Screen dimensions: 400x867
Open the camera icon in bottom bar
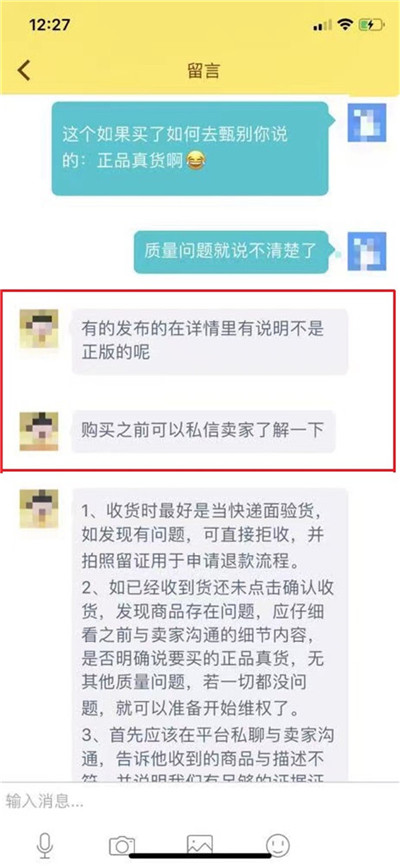[x=122, y=845]
